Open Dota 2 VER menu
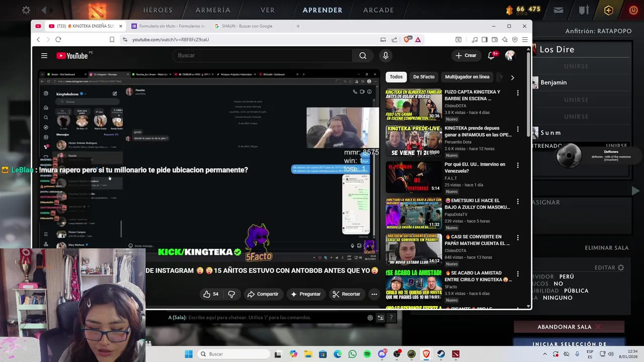This screenshot has height=362, width=644. [x=268, y=10]
